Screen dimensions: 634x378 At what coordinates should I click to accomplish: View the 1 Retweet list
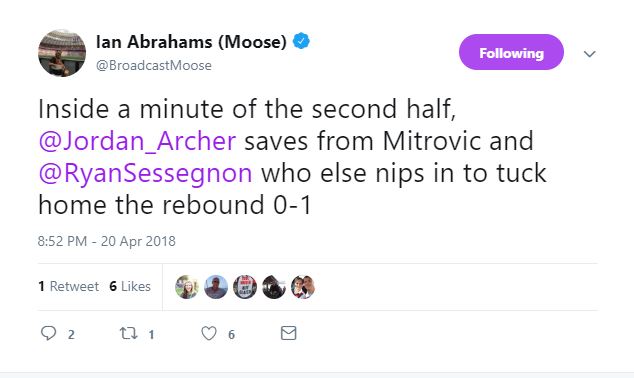point(68,286)
